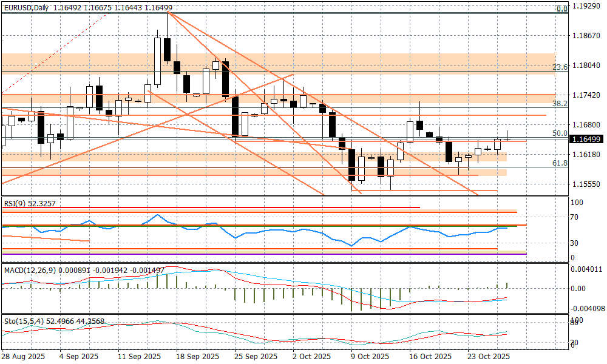Click the 1.18670 price axis label

coord(586,36)
